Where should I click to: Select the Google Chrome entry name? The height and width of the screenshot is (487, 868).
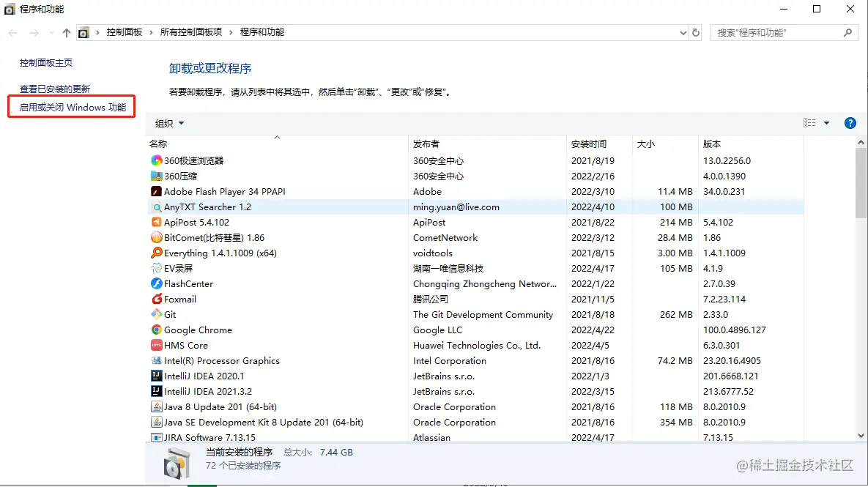click(x=199, y=330)
